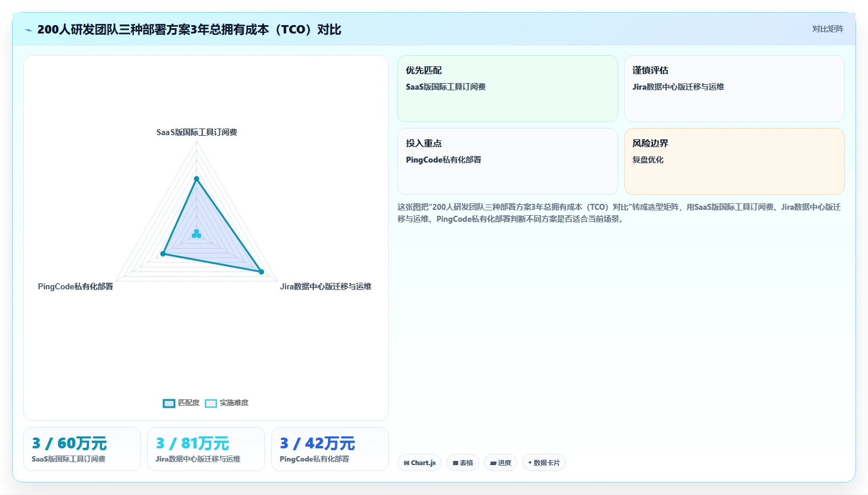This screenshot has height=495, width=868.
Task: Open the 投入重点 card
Action: [508, 161]
